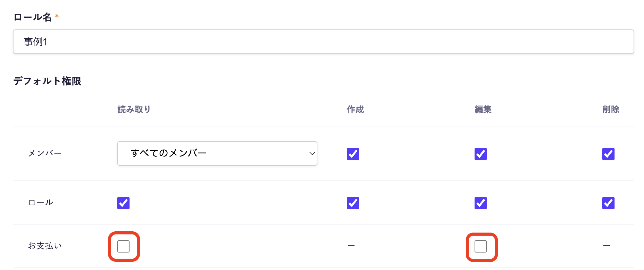Select the メンバー row label
This screenshot has width=644, height=270.
click(x=45, y=153)
